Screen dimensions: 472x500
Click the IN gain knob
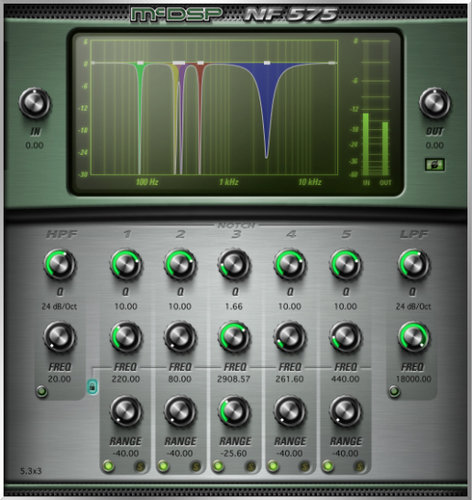(35, 103)
